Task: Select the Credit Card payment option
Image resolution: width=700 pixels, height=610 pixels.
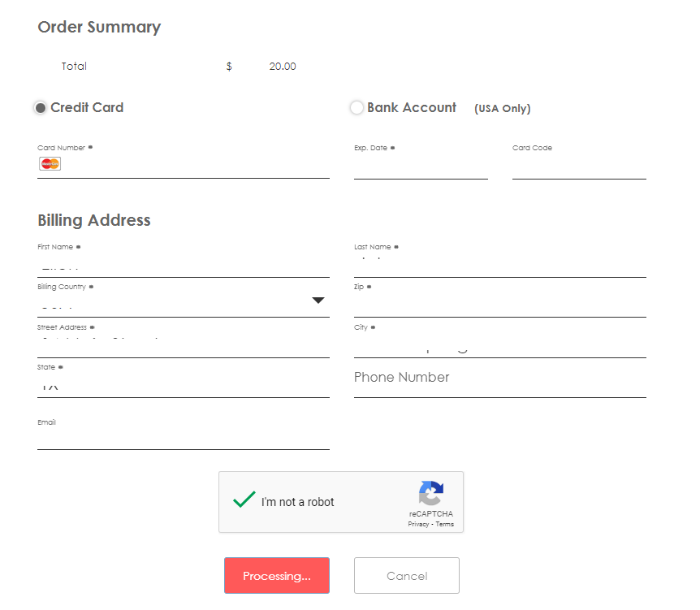Action: [40, 107]
